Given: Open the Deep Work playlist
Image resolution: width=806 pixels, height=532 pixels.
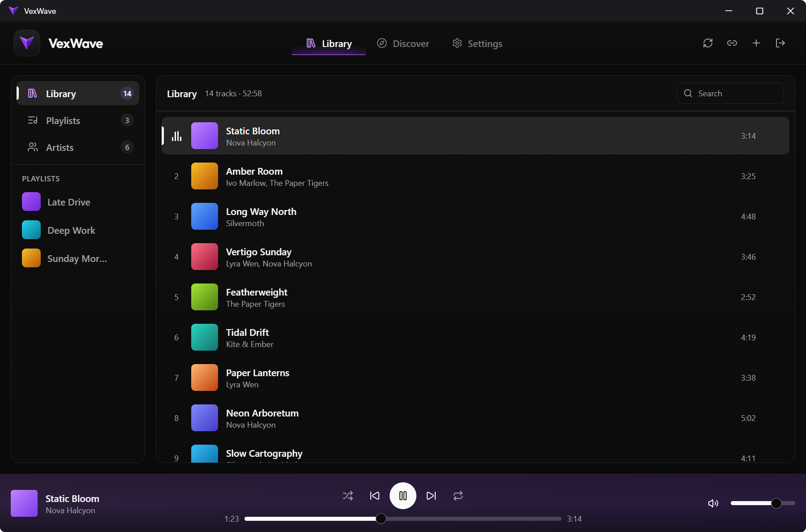Looking at the screenshot, I should point(78,230).
